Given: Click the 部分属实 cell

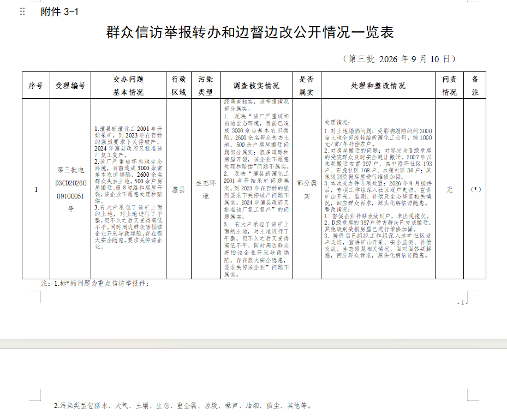Looking at the screenshot, I should point(307,189).
